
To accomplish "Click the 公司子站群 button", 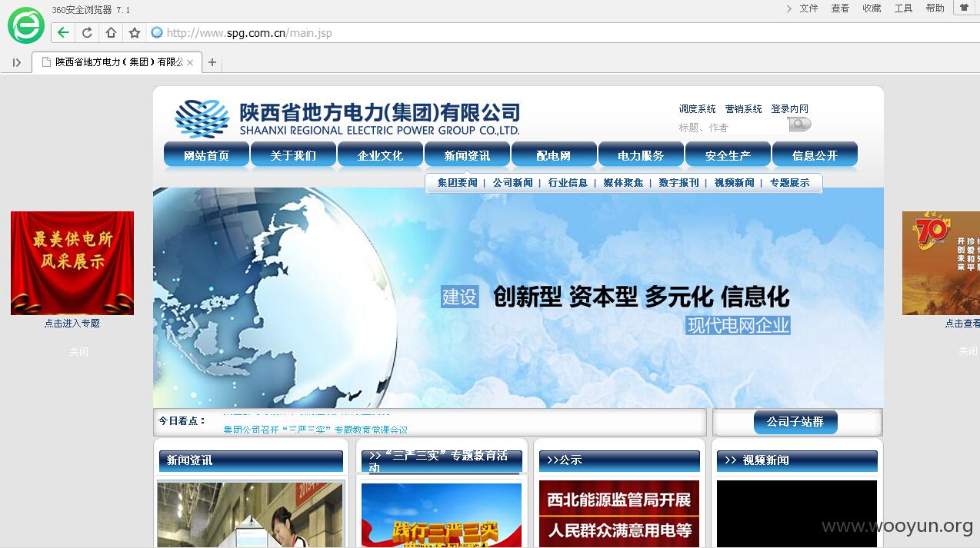I will click(x=795, y=422).
